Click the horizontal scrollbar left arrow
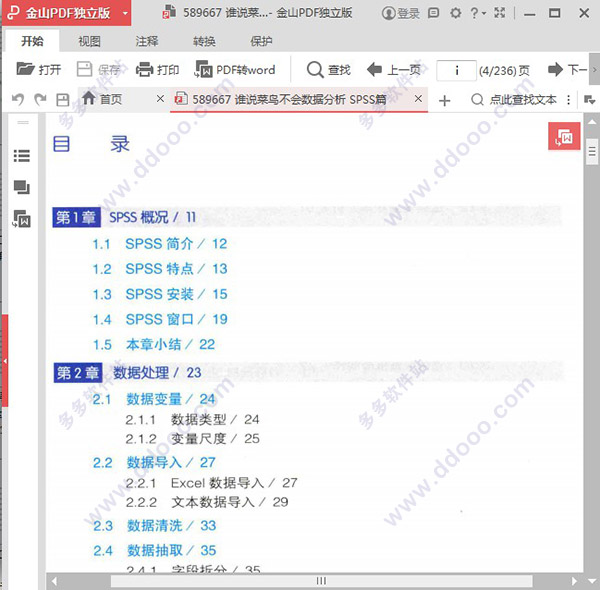Screen dimensions: 600x590 coord(54,581)
